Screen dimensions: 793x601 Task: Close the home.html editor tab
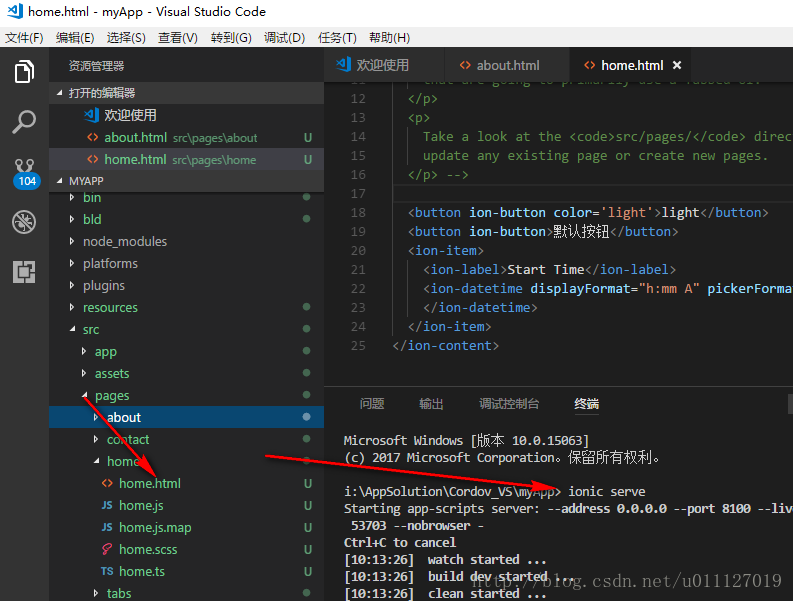677,65
